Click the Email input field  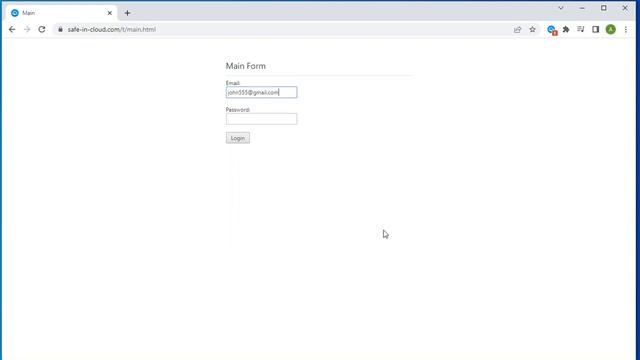[x=261, y=92]
